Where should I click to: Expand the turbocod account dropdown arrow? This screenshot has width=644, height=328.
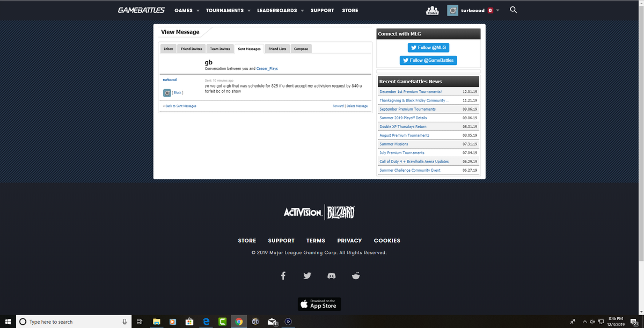(498, 10)
